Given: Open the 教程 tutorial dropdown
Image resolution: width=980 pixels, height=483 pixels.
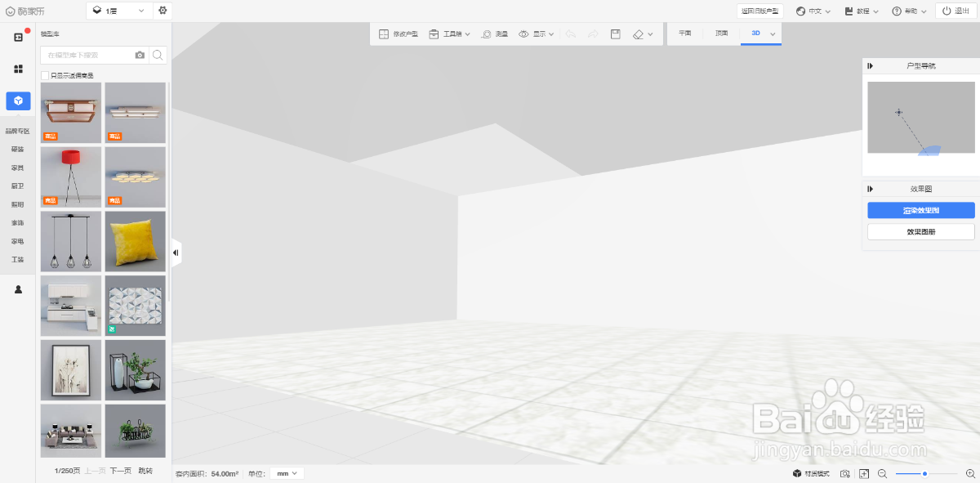Looking at the screenshot, I should click(x=862, y=11).
